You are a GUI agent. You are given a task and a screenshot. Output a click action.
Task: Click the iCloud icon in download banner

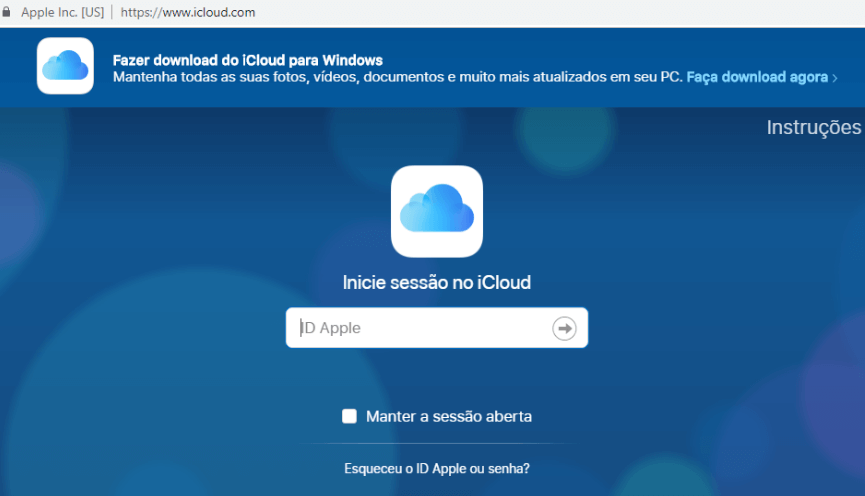coord(65,66)
